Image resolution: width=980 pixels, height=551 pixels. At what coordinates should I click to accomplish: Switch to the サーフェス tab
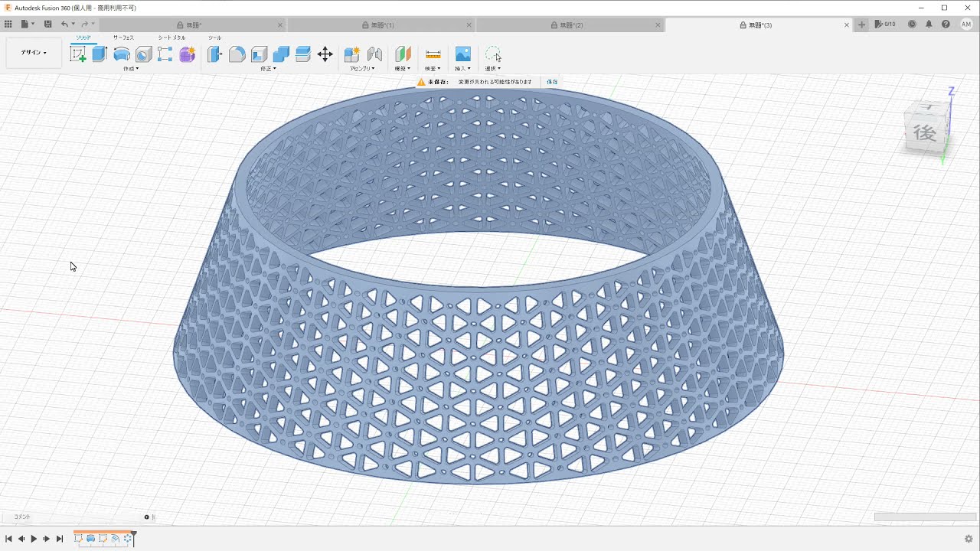coord(123,37)
